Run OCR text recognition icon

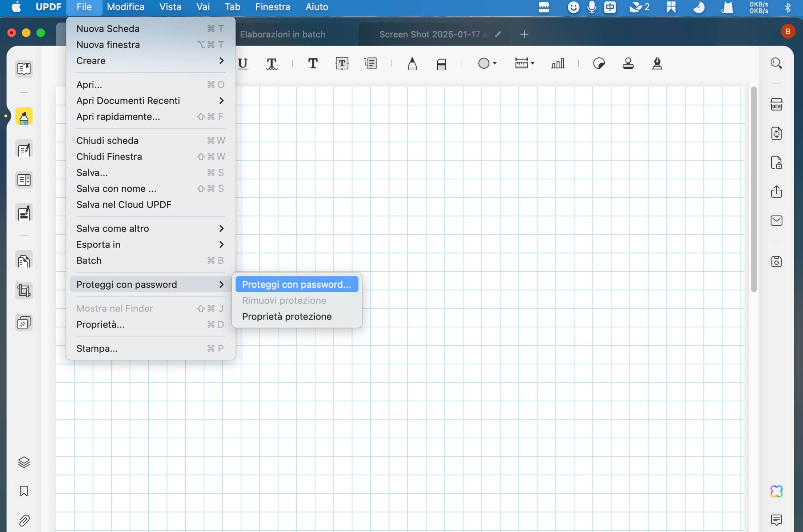point(776,104)
